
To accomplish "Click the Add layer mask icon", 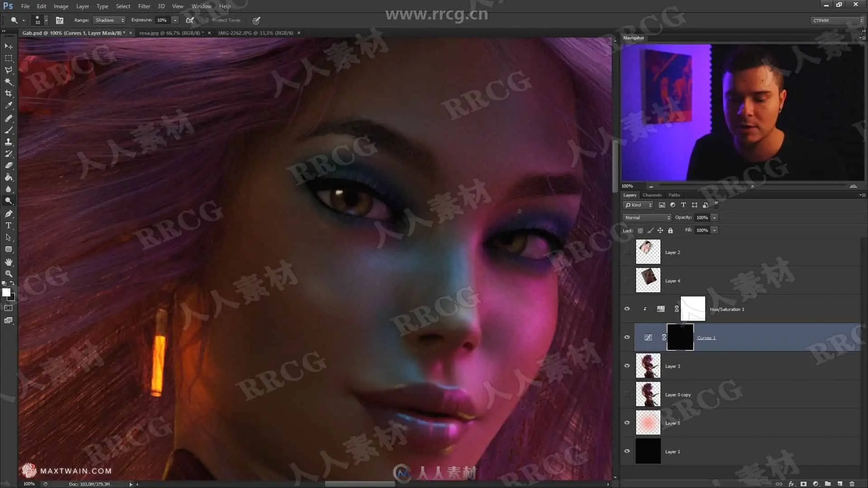I will (803, 483).
